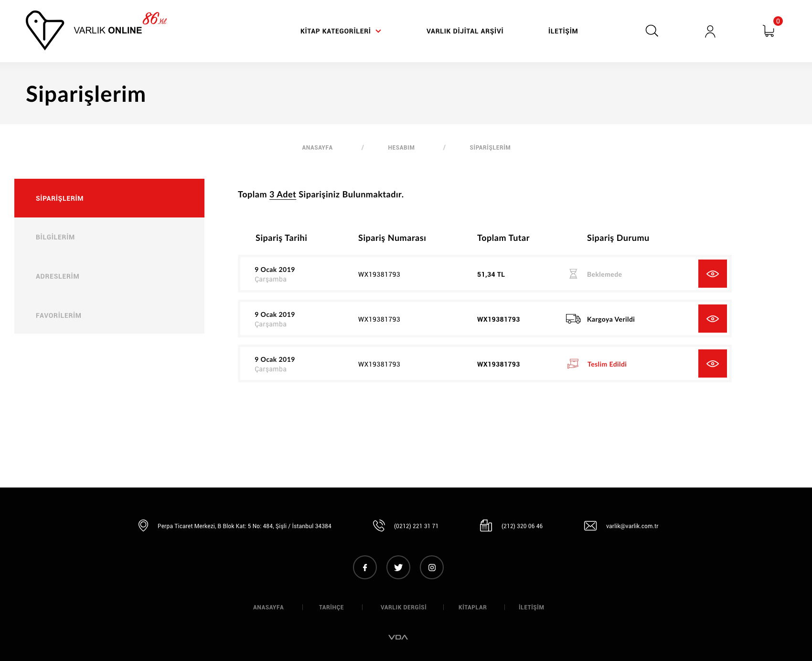The height and width of the screenshot is (661, 812).
Task: Click the Varlık Online bird logo
Action: 45,30
